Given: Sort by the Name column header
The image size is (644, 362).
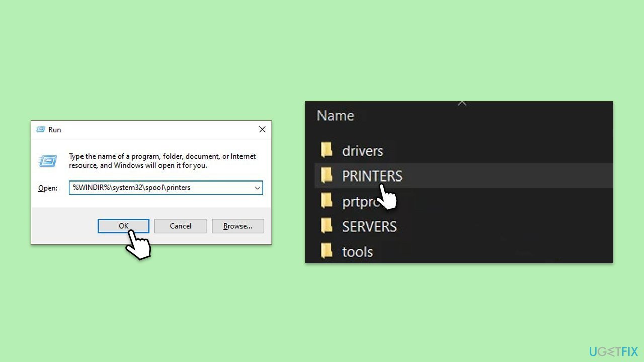Looking at the screenshot, I should tap(336, 116).
